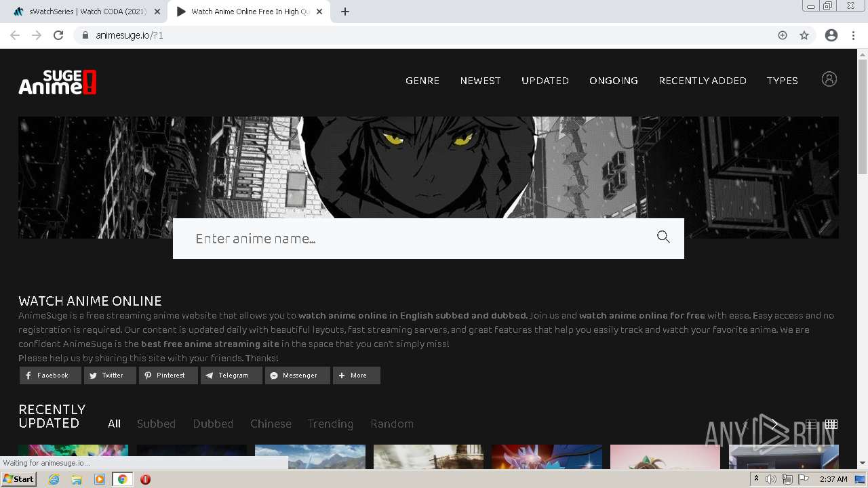Submit search with the magnifier icon

click(x=663, y=237)
